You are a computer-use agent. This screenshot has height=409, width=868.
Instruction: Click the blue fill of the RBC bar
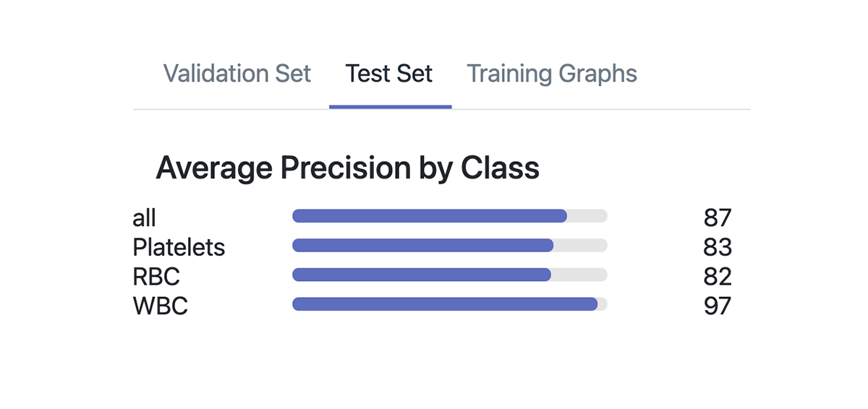(421, 275)
